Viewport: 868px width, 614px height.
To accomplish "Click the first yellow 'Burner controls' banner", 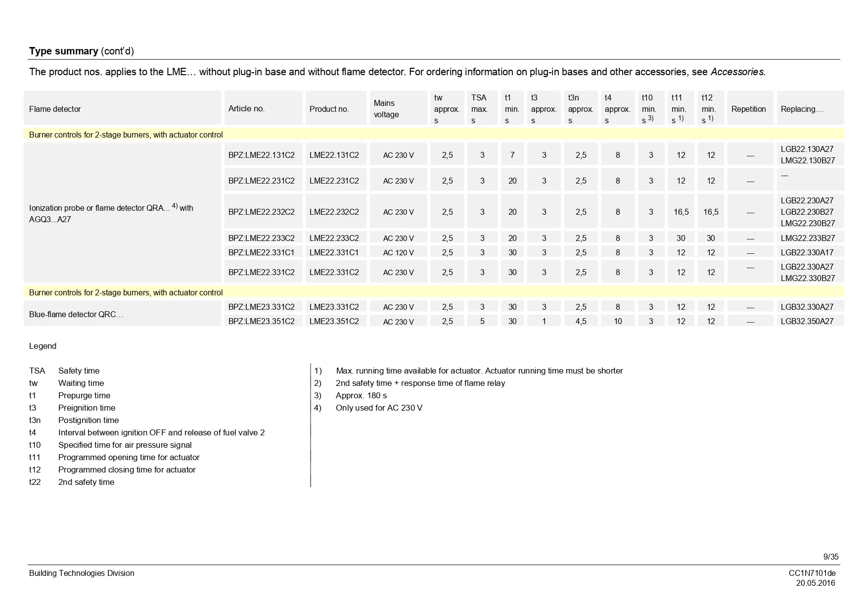I will tap(126, 135).
